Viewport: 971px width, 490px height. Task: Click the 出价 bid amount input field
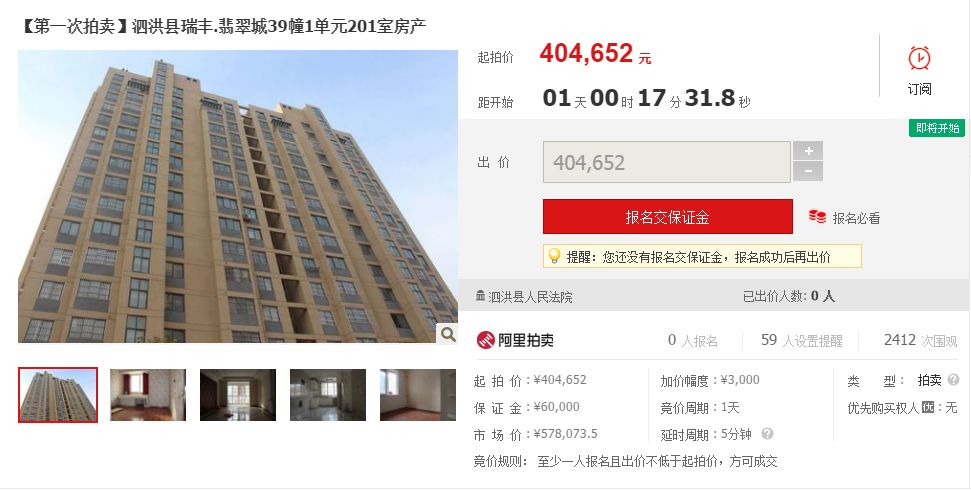tap(667, 162)
